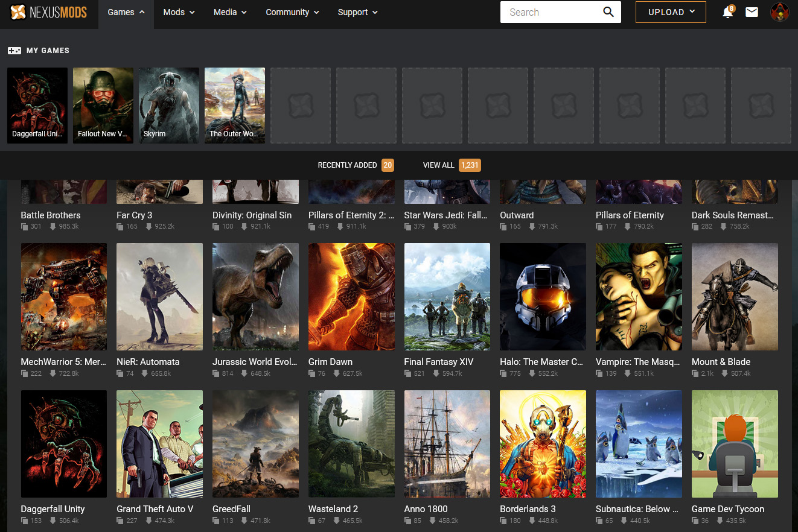Open the Game Dev Tycoon cover
Viewport: 798px width, 532px height.
735,444
